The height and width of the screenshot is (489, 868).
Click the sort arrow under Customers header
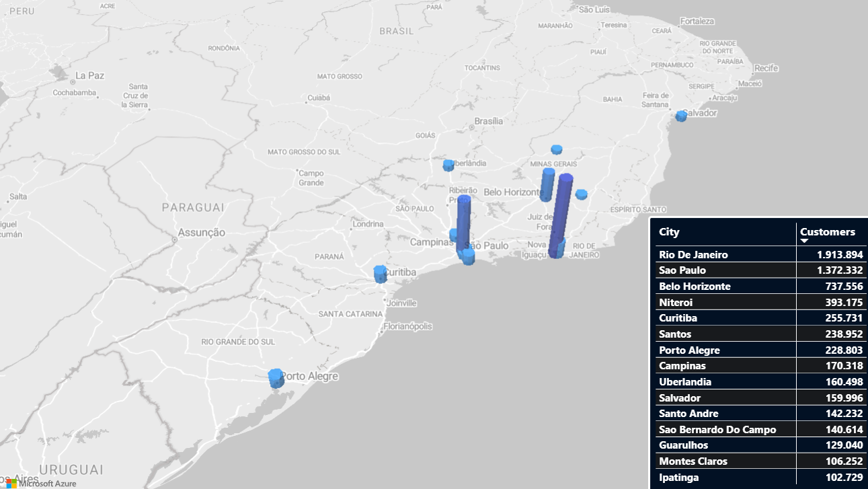point(804,241)
